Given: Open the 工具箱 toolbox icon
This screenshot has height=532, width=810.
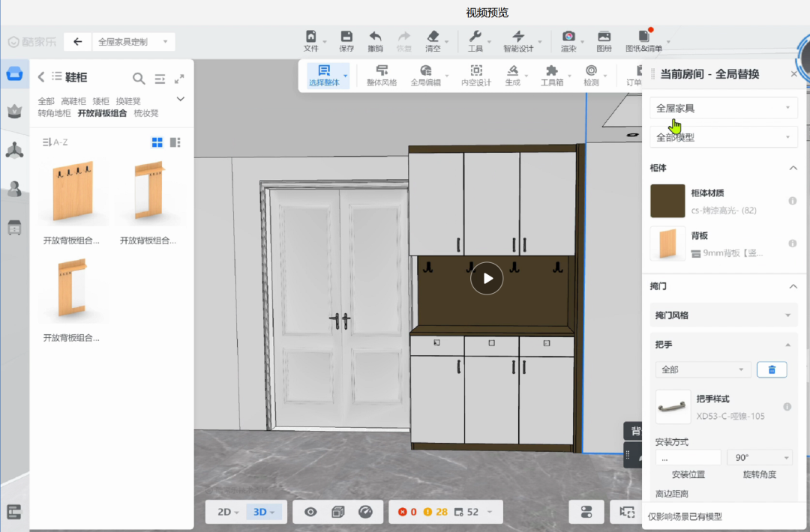Looking at the screenshot, I should tap(552, 75).
